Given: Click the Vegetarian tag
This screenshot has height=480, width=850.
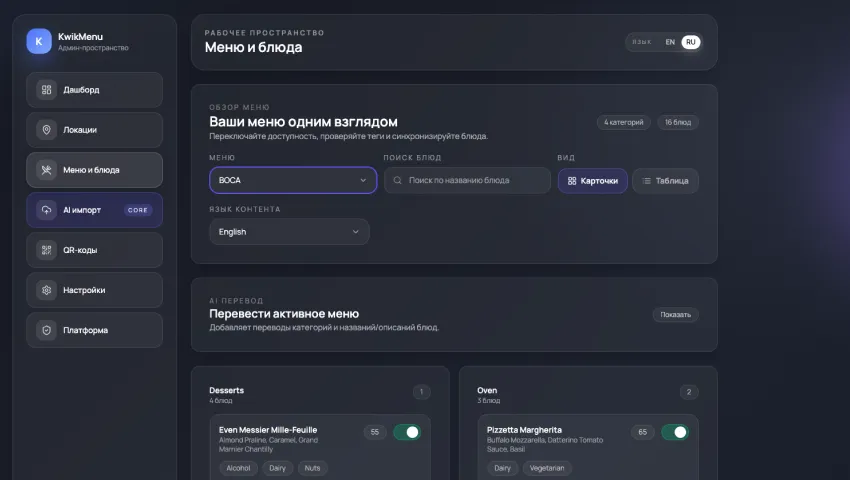Looking at the screenshot, I should (547, 468).
